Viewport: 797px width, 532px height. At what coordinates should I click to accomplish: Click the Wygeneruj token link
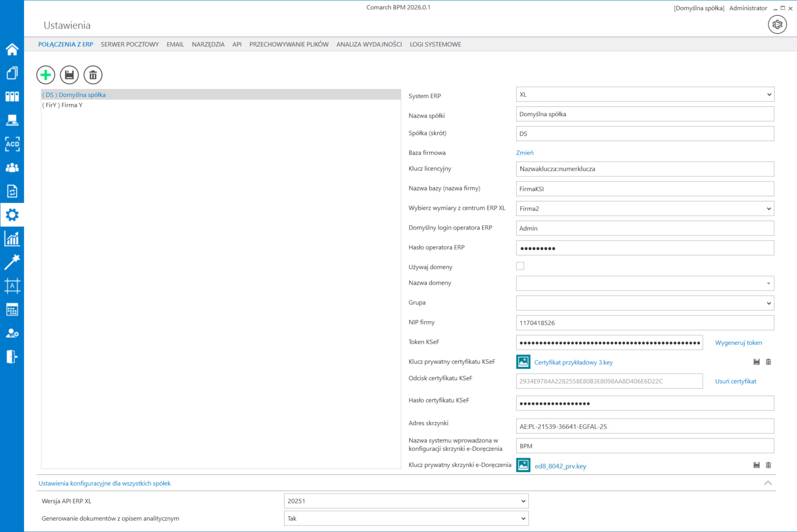(x=738, y=343)
